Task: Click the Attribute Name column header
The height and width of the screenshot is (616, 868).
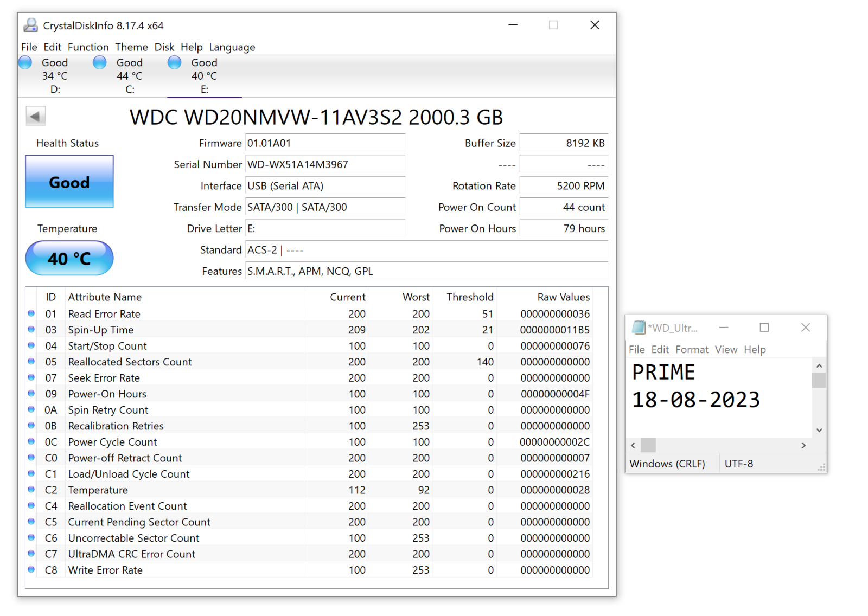Action: click(105, 297)
